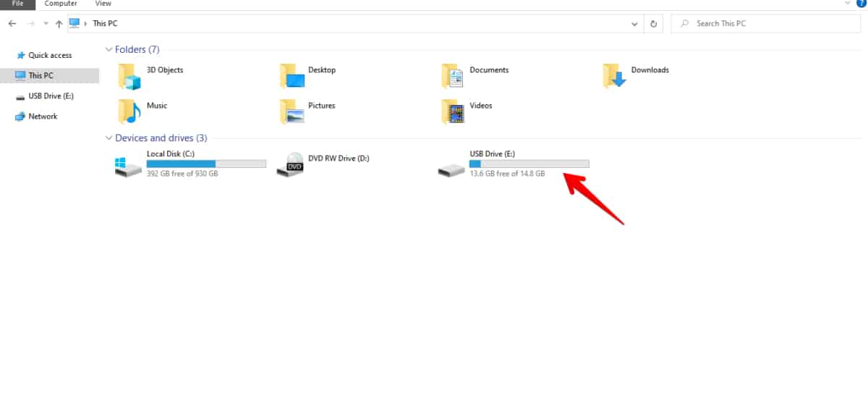Click the Devices and drives (3) header text
868x420 pixels.
(161, 138)
